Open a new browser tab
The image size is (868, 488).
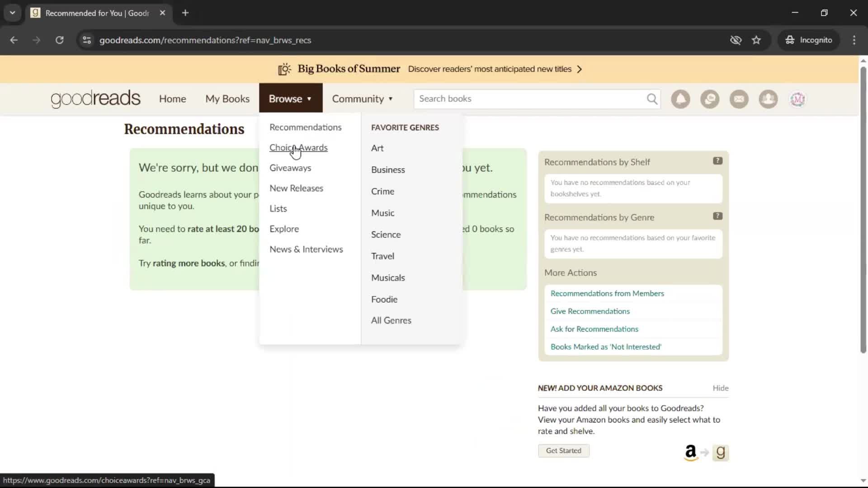tap(185, 13)
